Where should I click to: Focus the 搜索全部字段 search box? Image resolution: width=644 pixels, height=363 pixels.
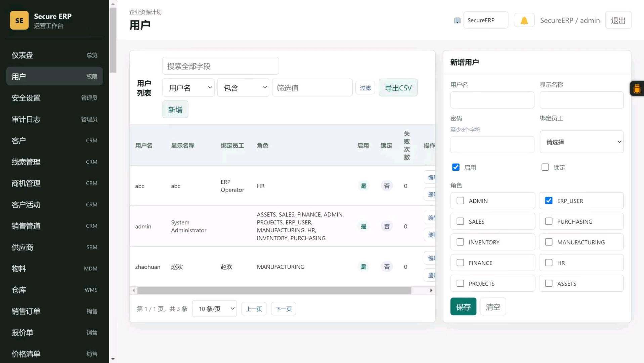(220, 66)
